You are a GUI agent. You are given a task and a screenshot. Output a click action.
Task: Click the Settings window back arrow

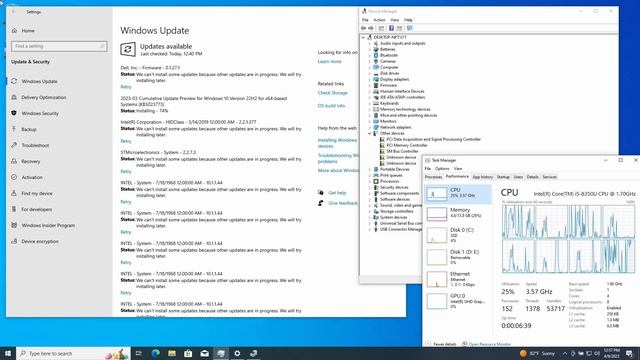(x=13, y=12)
